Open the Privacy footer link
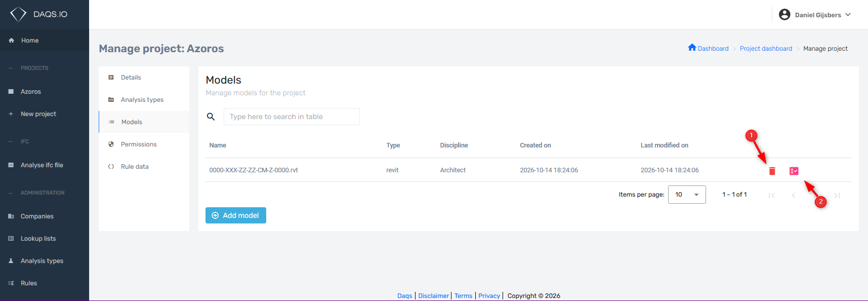Image resolution: width=868 pixels, height=301 pixels. click(x=489, y=296)
